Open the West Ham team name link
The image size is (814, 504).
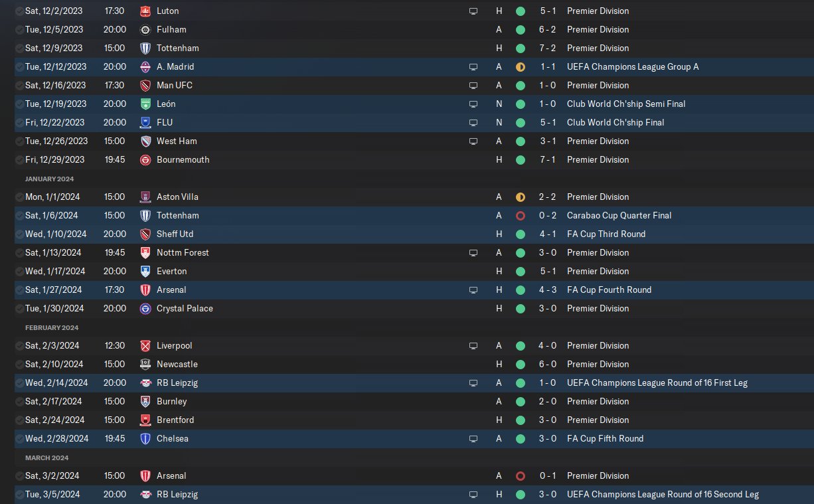click(x=177, y=141)
